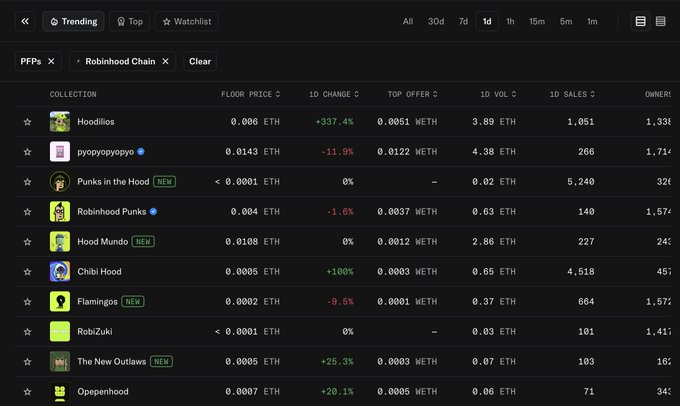
Task: Click Hoodilios +337.4% change value
Action: tap(334, 122)
